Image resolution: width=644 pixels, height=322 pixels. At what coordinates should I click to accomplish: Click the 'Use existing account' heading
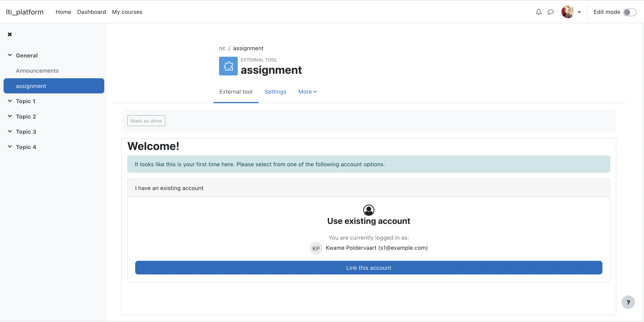point(368,221)
